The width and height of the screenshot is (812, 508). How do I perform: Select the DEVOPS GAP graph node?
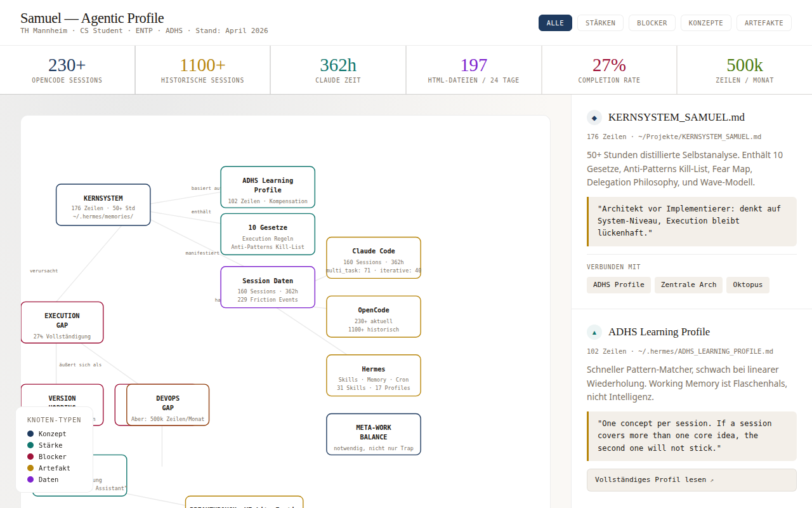[167, 404]
